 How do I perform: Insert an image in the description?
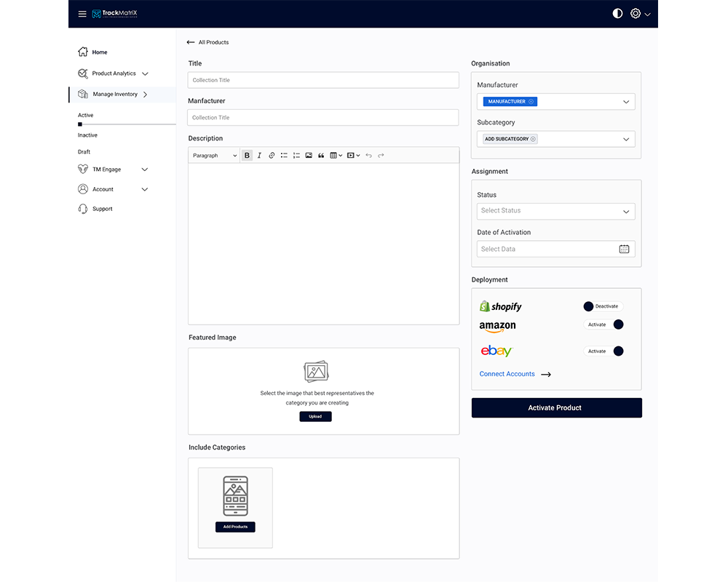tap(309, 156)
